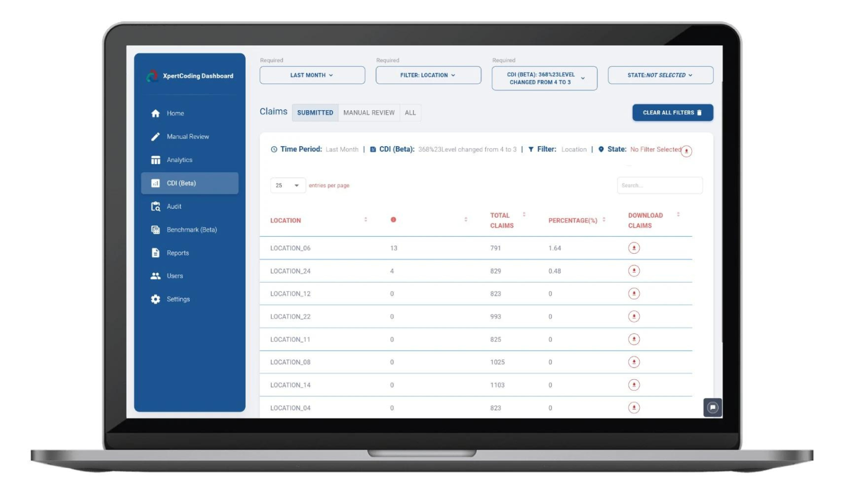Click the total claims value 1103
Screen dimensions: 844x504
point(498,385)
